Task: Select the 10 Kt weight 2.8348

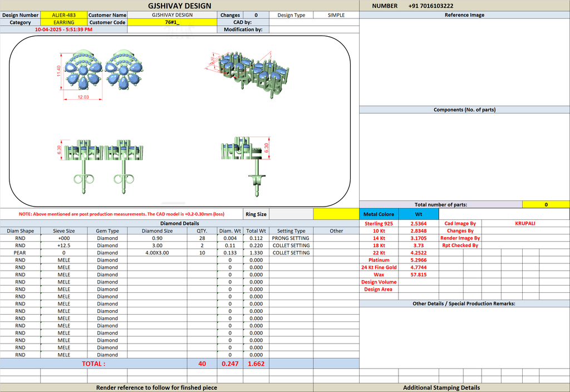Action: (x=419, y=231)
